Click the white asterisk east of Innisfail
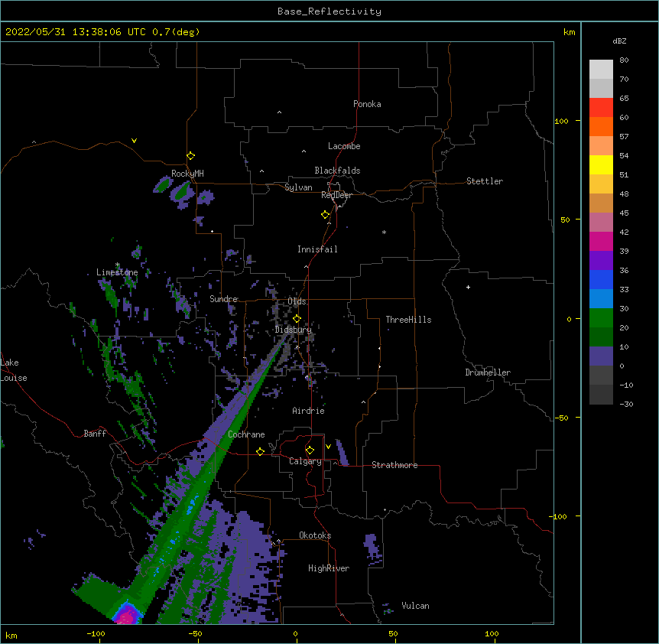The height and width of the screenshot is (644, 659). (384, 233)
